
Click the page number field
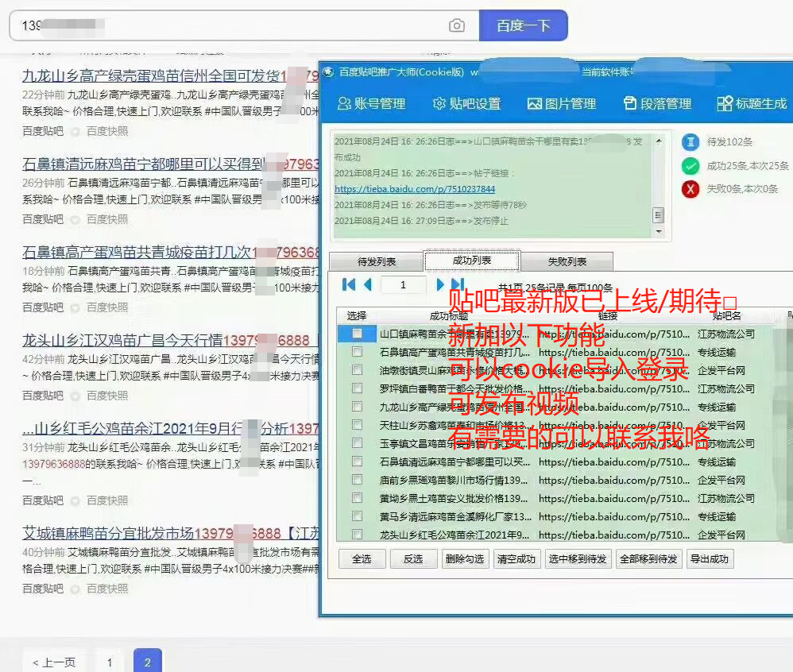point(403,284)
